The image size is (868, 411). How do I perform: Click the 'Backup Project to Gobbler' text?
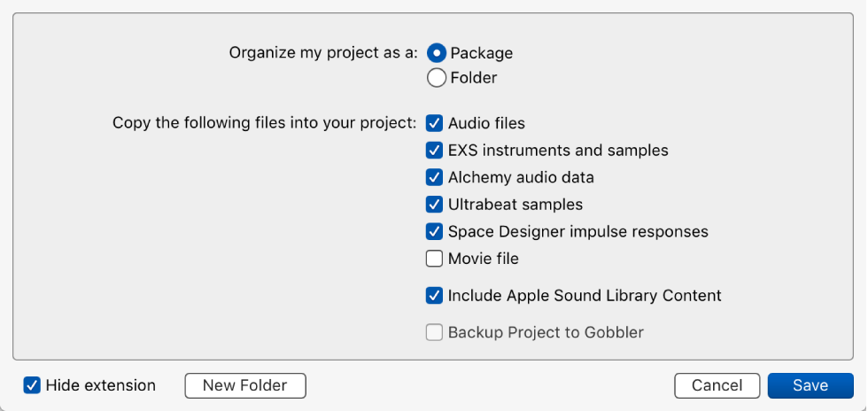tap(546, 333)
